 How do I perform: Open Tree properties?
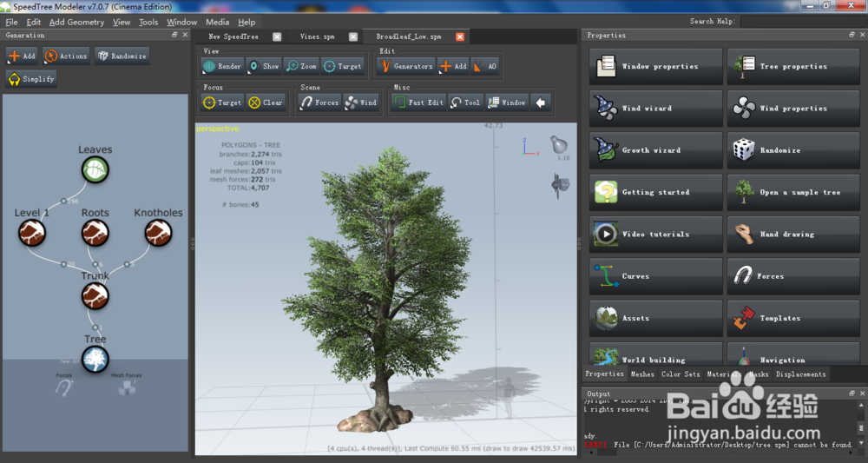[793, 67]
